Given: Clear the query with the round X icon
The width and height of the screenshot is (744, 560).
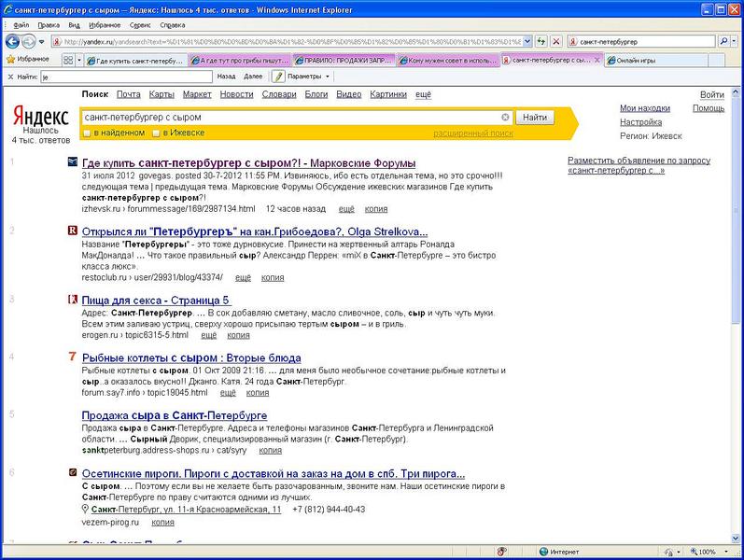Looking at the screenshot, I should [505, 118].
